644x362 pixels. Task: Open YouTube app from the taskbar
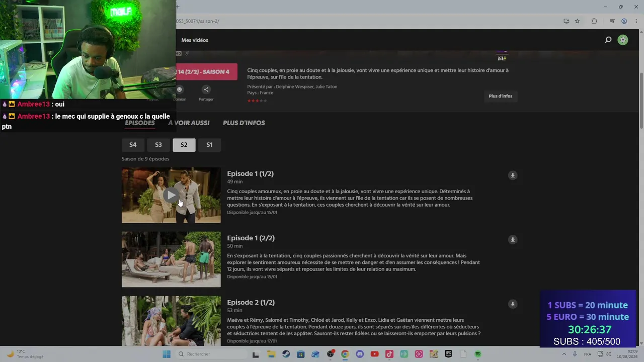coord(374,354)
